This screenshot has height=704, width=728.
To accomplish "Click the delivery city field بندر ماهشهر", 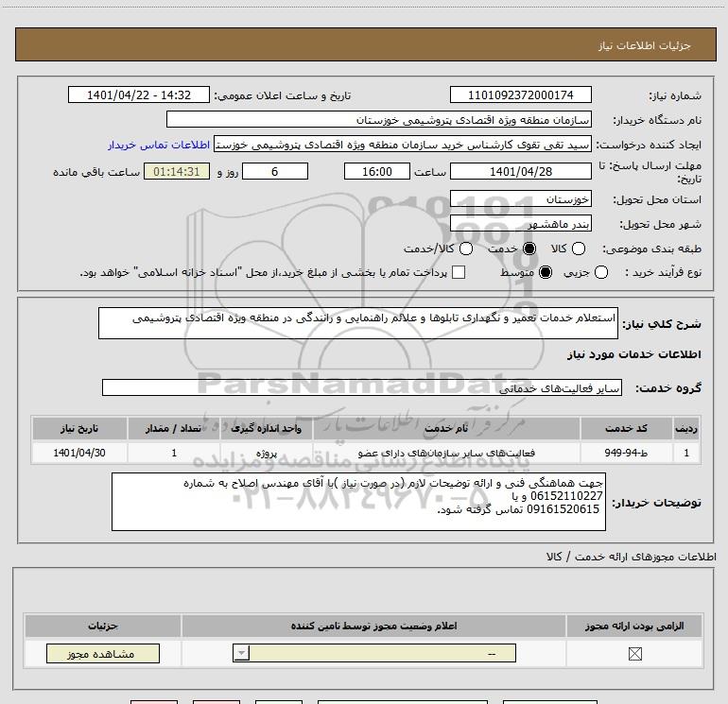I will pyautogui.click(x=520, y=224).
